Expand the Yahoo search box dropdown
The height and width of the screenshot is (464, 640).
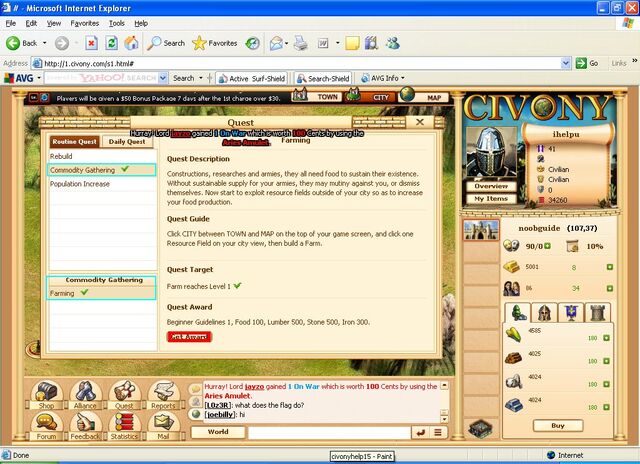[163, 78]
